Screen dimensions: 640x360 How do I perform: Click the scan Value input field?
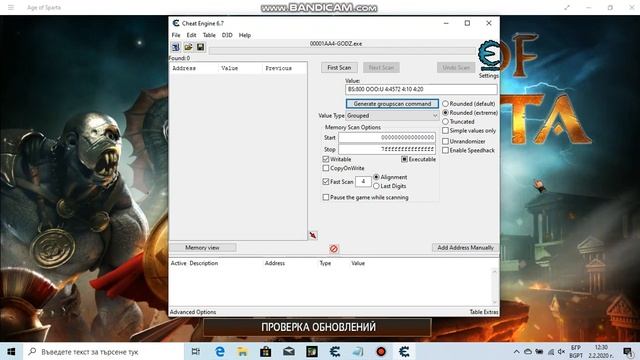point(421,89)
